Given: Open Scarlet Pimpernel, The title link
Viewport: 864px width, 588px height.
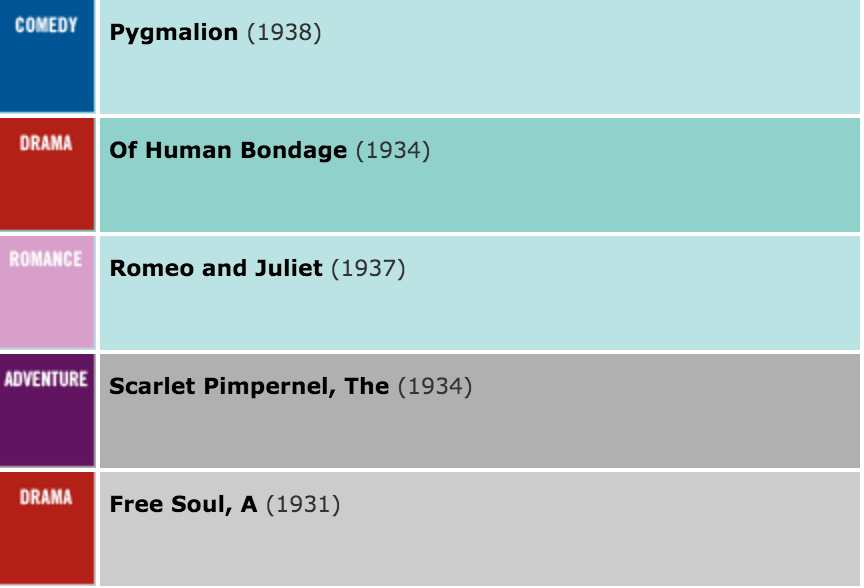Looking at the screenshot, I should (x=248, y=387).
